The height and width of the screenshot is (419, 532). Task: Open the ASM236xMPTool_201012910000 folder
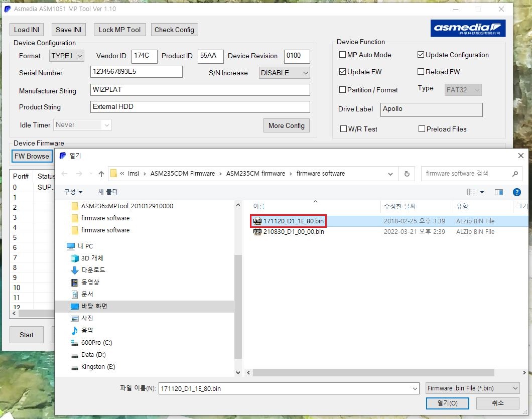[x=122, y=206]
